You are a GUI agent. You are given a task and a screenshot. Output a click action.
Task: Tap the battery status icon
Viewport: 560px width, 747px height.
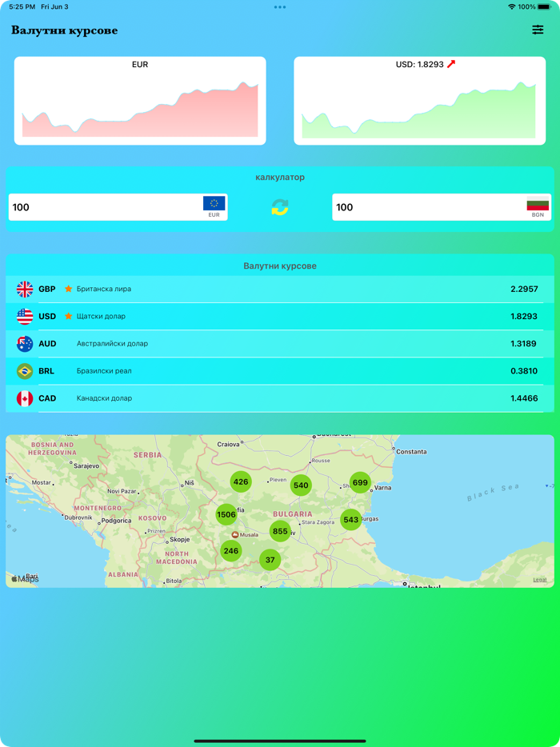coord(544,7)
